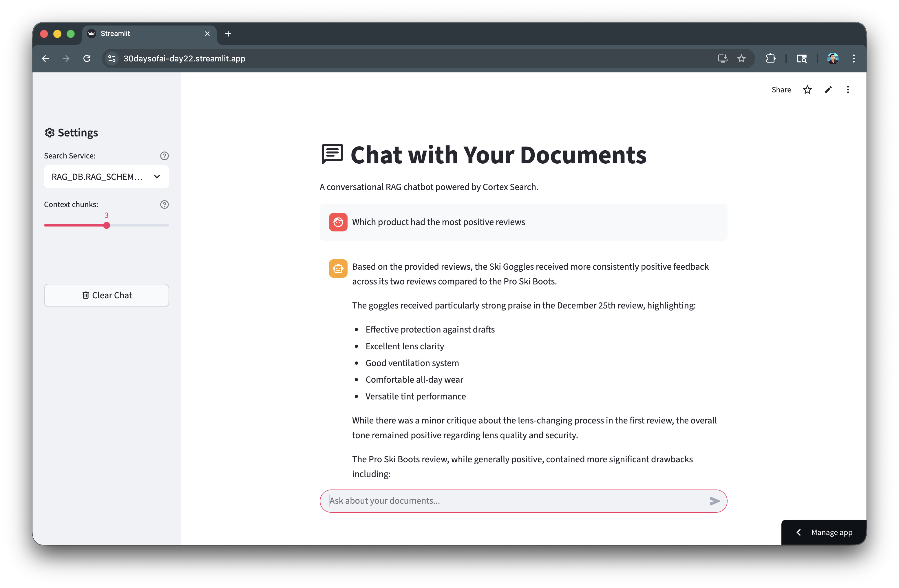This screenshot has width=899, height=588.
Task: Click the Ask about your documents field
Action: pos(514,501)
